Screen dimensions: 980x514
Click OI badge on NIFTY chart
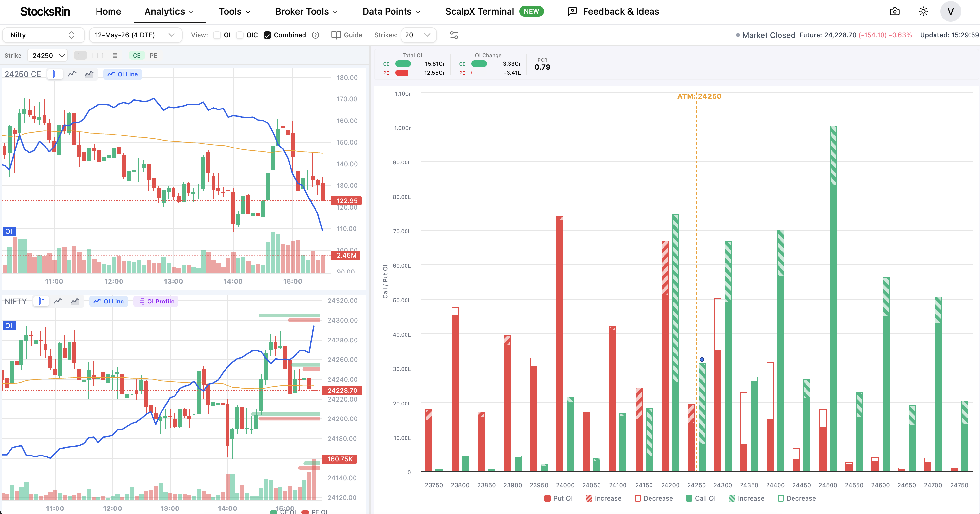tap(9, 325)
